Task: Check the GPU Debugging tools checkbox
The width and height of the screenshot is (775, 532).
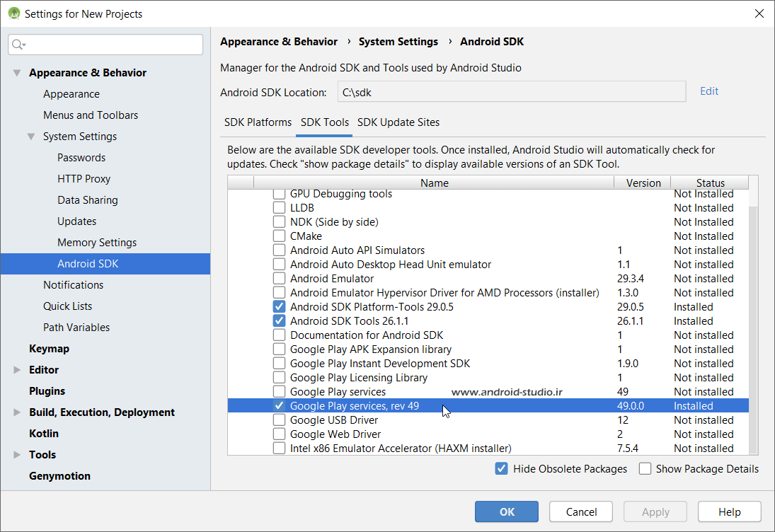Action: [280, 194]
